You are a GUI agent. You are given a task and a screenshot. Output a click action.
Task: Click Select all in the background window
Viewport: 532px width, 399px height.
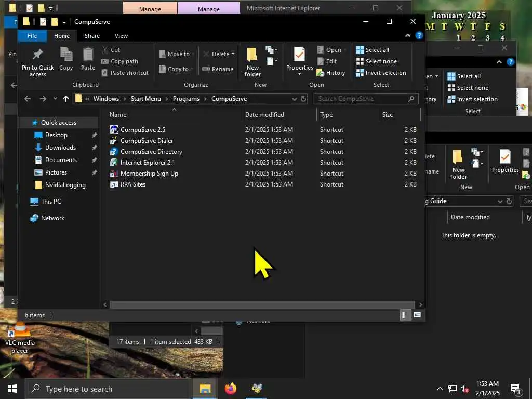pos(464,76)
